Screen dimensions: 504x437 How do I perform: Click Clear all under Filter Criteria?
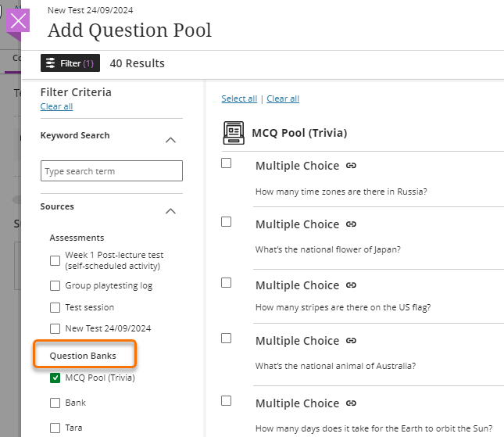click(56, 106)
